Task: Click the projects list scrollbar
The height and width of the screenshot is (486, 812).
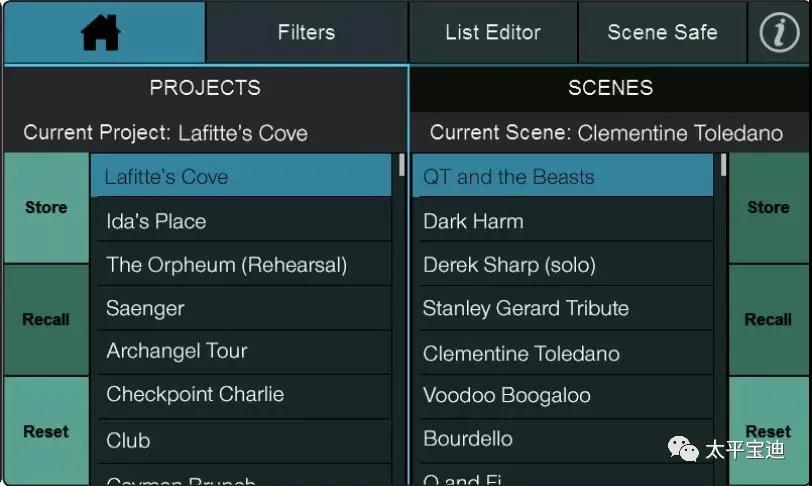Action: (401, 166)
